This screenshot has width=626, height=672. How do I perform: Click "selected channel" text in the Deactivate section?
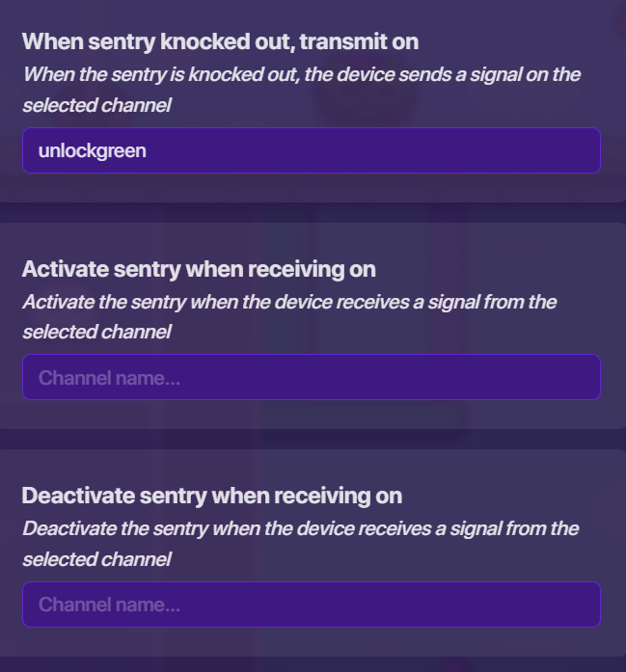[96, 559]
